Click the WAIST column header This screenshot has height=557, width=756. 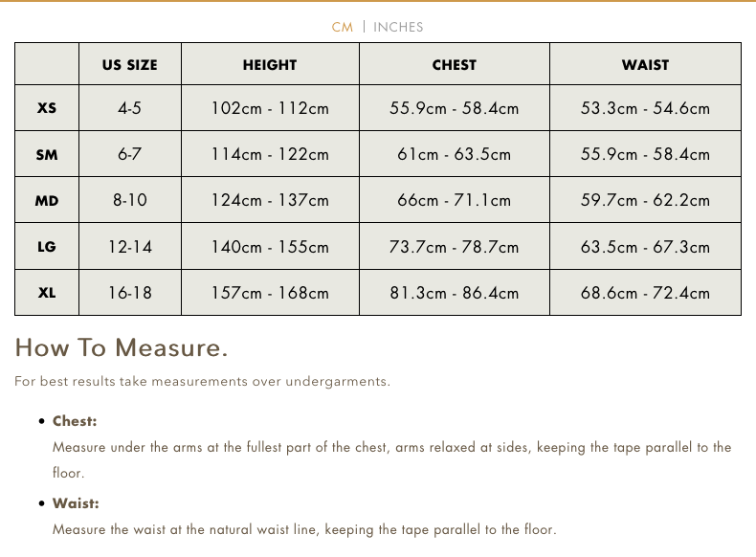point(646,65)
